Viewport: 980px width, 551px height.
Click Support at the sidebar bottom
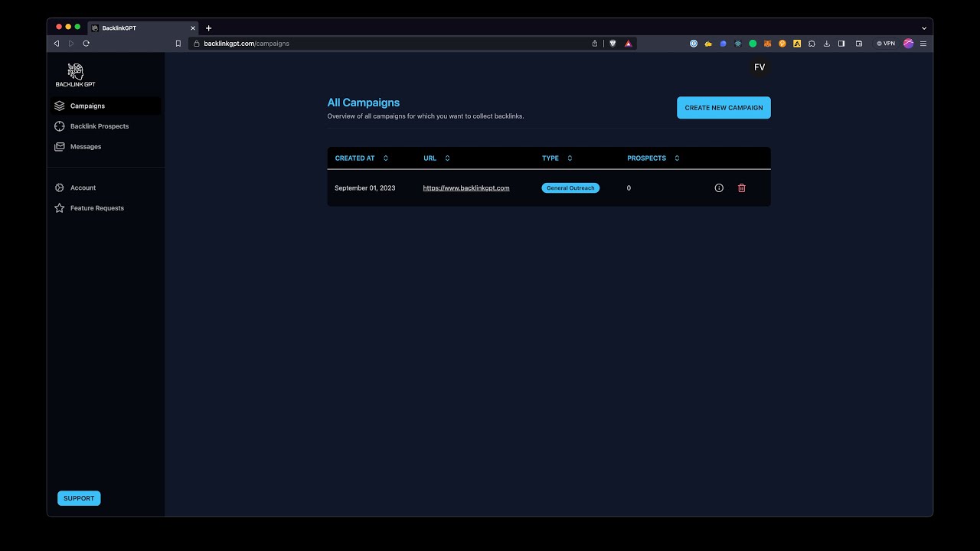(78, 497)
